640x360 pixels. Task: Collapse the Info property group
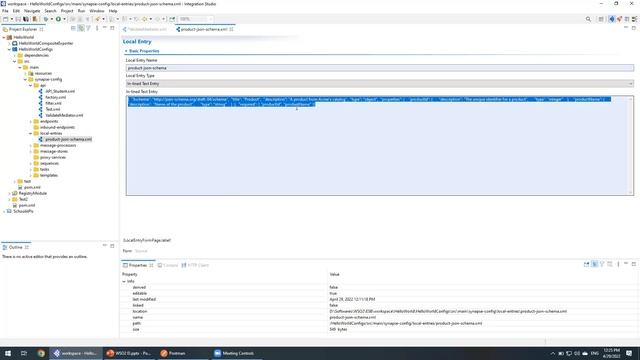pos(124,281)
